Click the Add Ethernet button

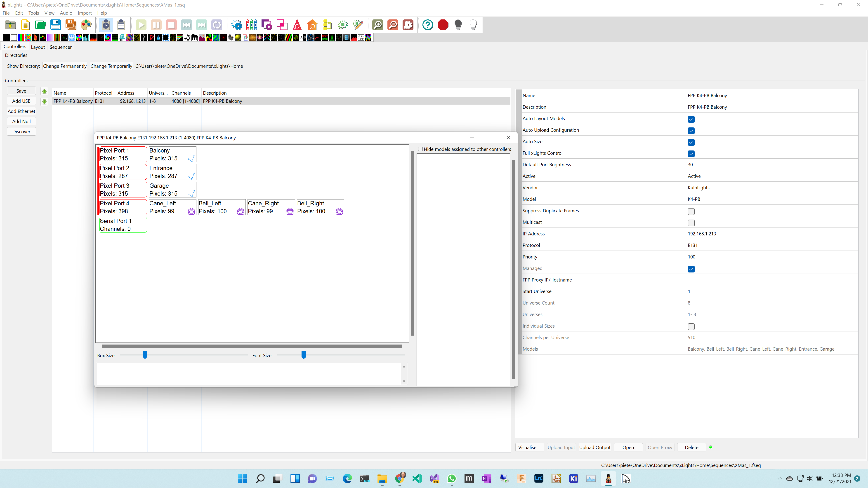tap(21, 111)
